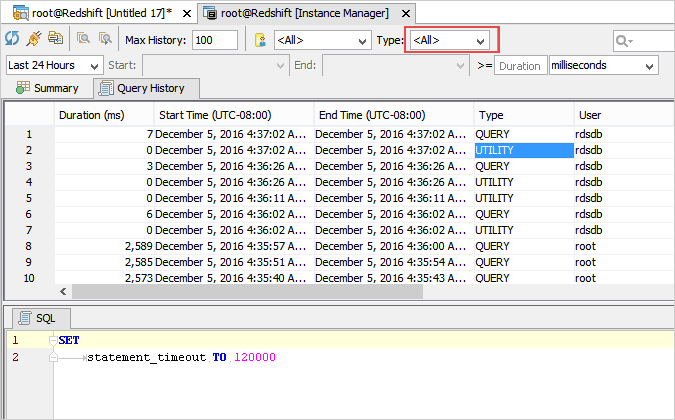Click the SQL tab scroll icon
The height and width of the screenshot is (420, 675).
pos(25,318)
